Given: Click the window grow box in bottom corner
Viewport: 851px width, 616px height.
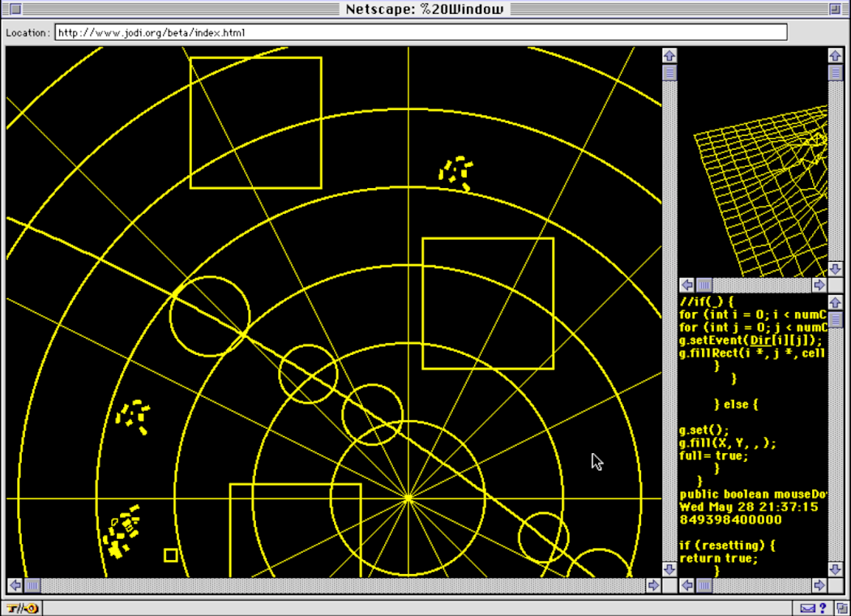Looking at the screenshot, I should (843, 609).
